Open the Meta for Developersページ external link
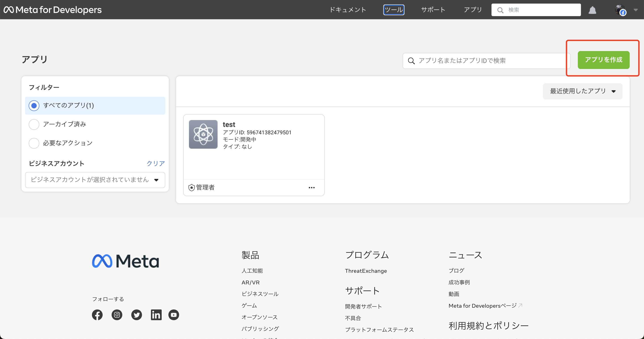This screenshot has height=339, width=644. pyautogui.click(x=485, y=306)
